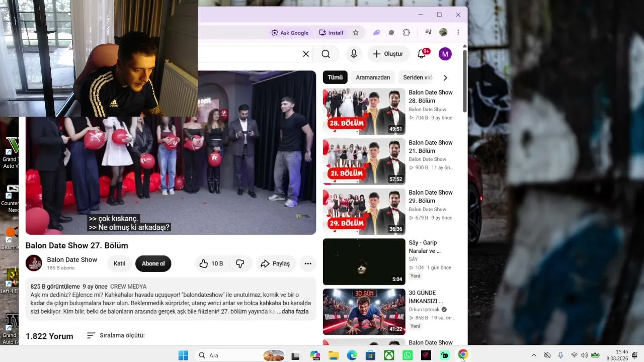Open the Chrome three-dot menu
The width and height of the screenshot is (644, 362).
tap(458, 32)
